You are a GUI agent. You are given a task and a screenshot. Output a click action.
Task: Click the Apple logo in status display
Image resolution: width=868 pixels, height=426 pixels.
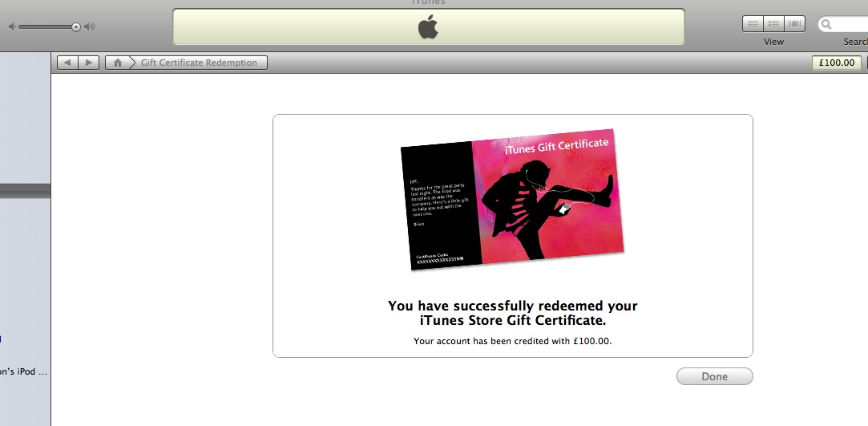point(428,26)
